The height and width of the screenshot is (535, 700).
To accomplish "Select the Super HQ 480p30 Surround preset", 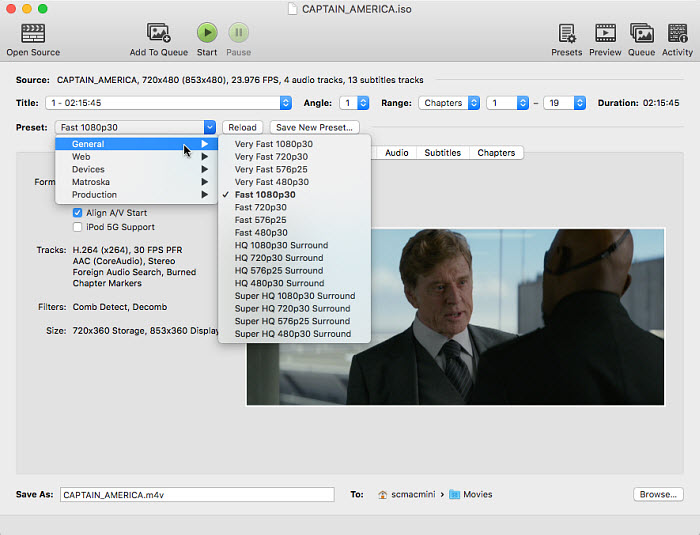I will click(295, 334).
